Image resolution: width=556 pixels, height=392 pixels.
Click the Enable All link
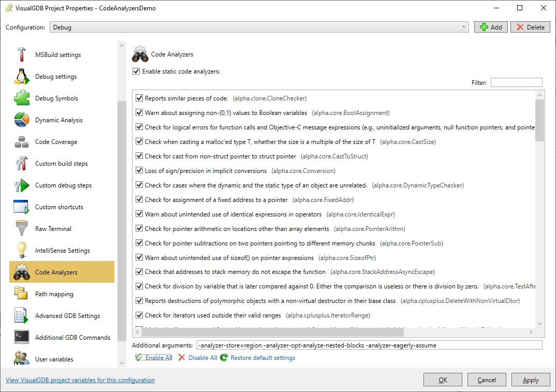158,358
